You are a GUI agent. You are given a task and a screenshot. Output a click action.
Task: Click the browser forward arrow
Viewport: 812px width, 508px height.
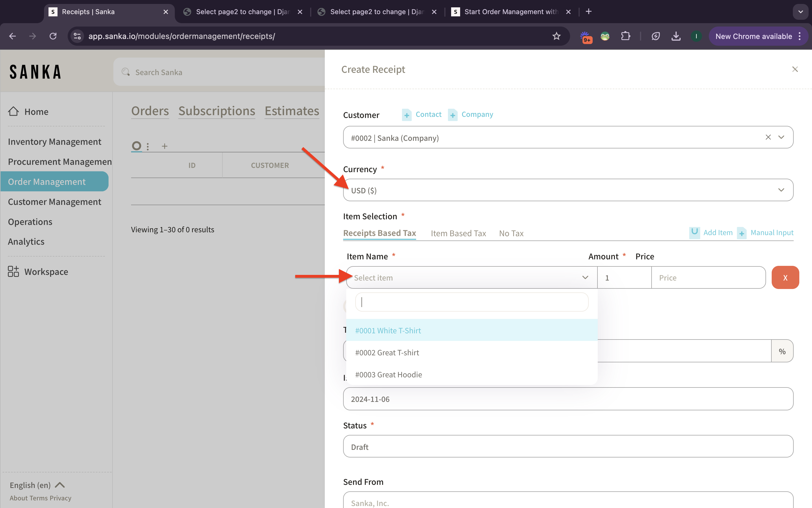click(32, 36)
